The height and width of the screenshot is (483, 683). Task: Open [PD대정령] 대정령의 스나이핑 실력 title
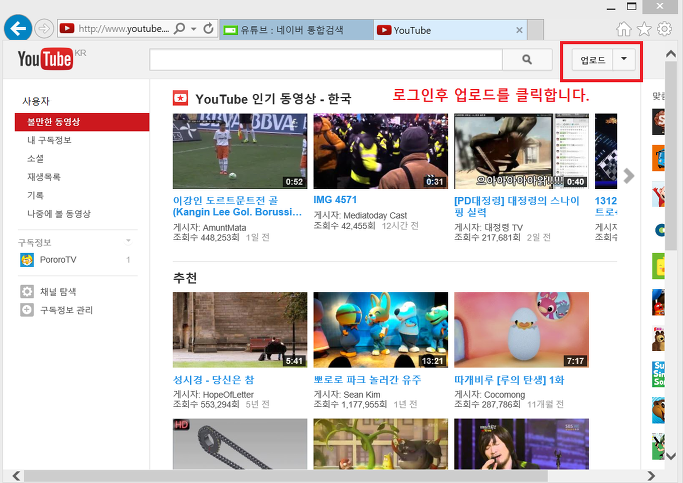[x=517, y=206]
